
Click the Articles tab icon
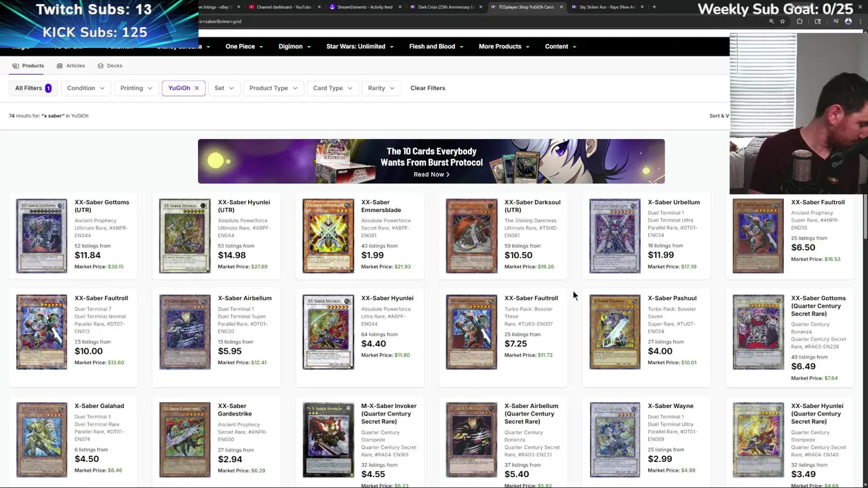pyautogui.click(x=60, y=66)
